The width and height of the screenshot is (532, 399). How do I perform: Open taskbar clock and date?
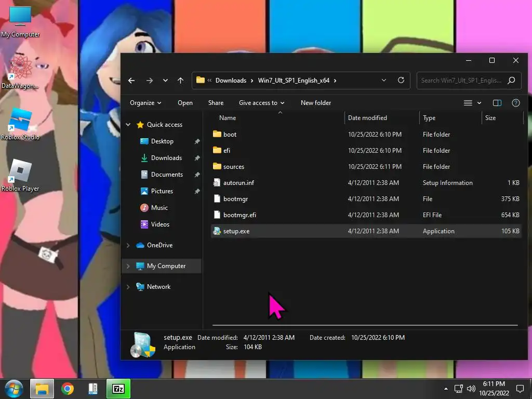494,389
